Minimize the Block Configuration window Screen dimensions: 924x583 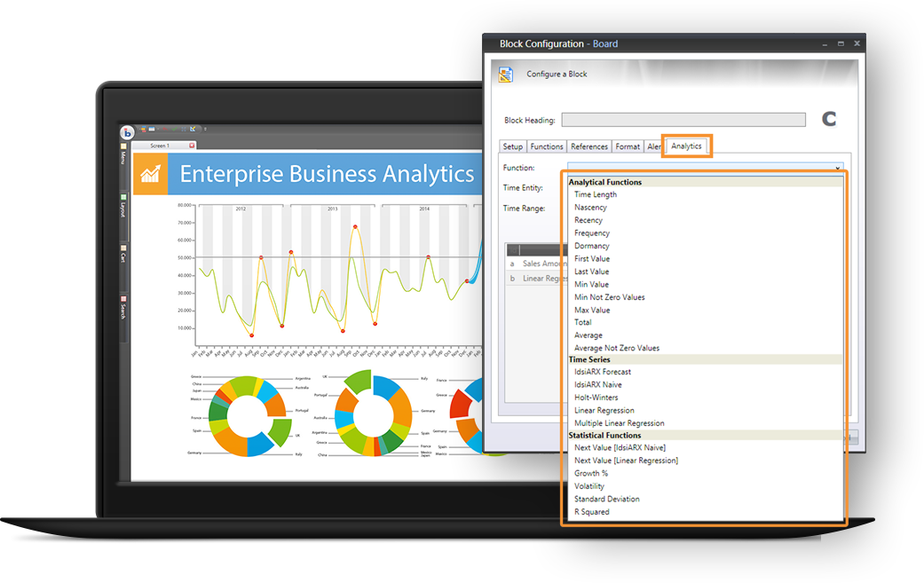pyautogui.click(x=824, y=43)
